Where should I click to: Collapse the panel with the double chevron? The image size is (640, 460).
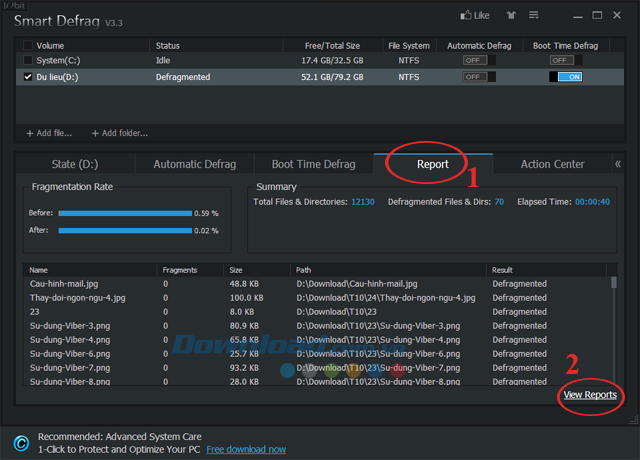coord(618,164)
